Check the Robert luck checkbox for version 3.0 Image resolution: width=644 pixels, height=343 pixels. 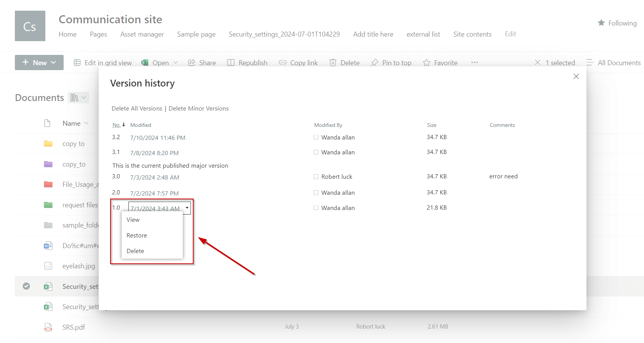(x=316, y=176)
